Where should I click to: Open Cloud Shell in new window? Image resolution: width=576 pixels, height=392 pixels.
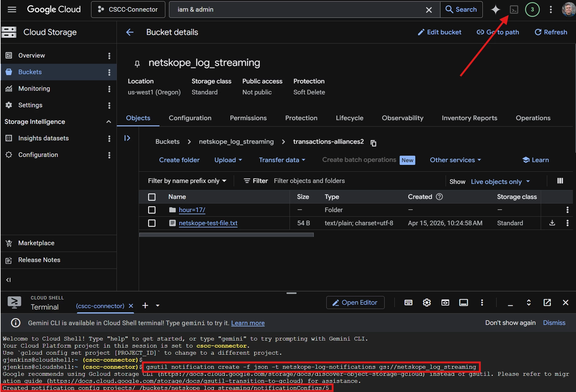[547, 303]
